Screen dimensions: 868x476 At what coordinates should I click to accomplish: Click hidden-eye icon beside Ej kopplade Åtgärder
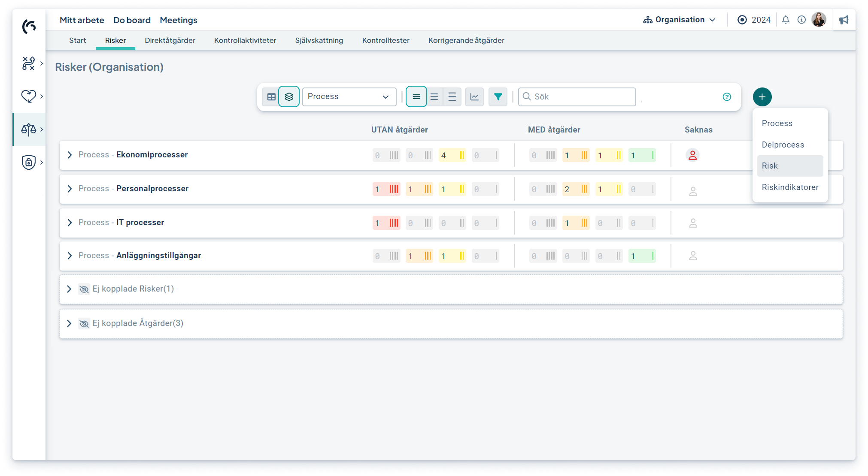84,324
